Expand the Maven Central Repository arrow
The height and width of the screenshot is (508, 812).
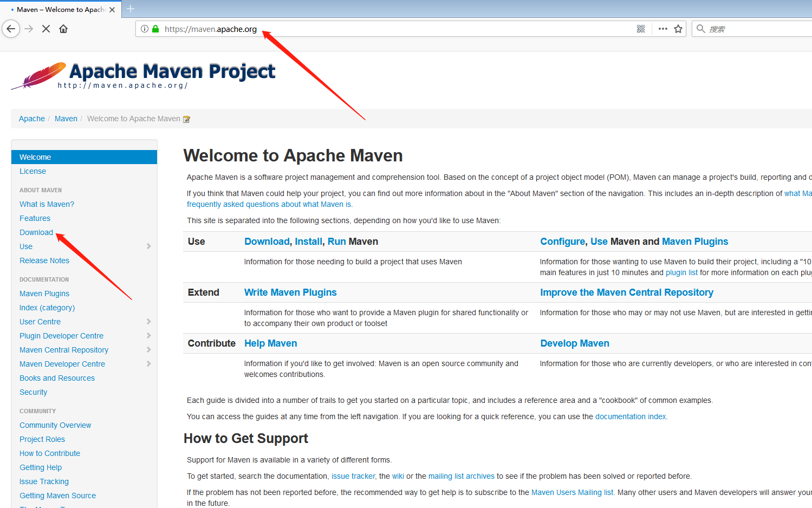click(148, 350)
